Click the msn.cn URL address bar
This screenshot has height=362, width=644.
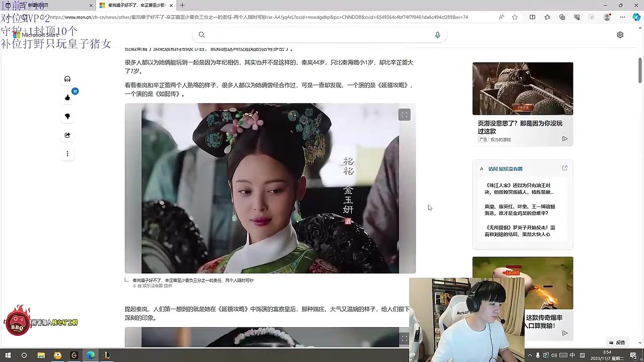pos(259,17)
